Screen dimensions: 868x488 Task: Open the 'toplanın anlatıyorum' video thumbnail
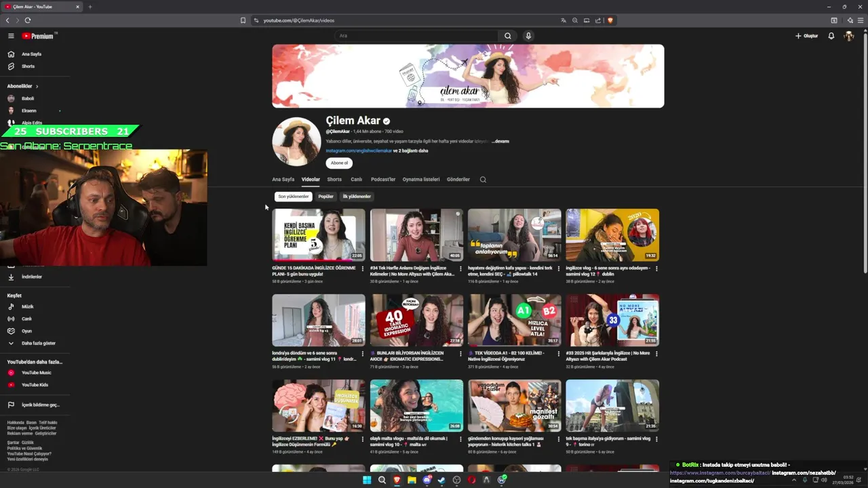pos(514,235)
